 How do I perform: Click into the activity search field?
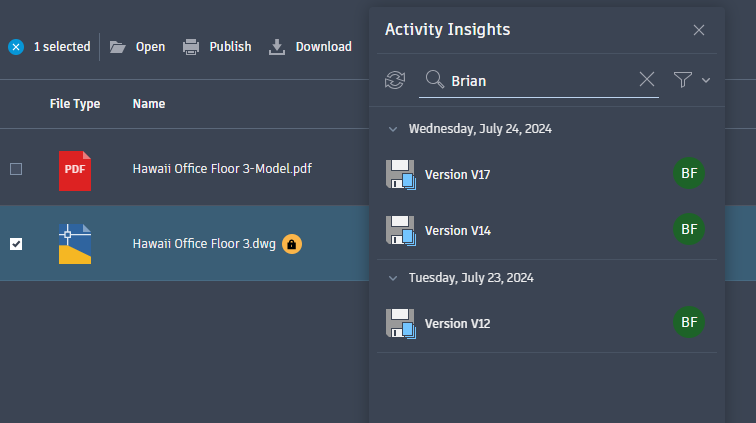[540, 80]
